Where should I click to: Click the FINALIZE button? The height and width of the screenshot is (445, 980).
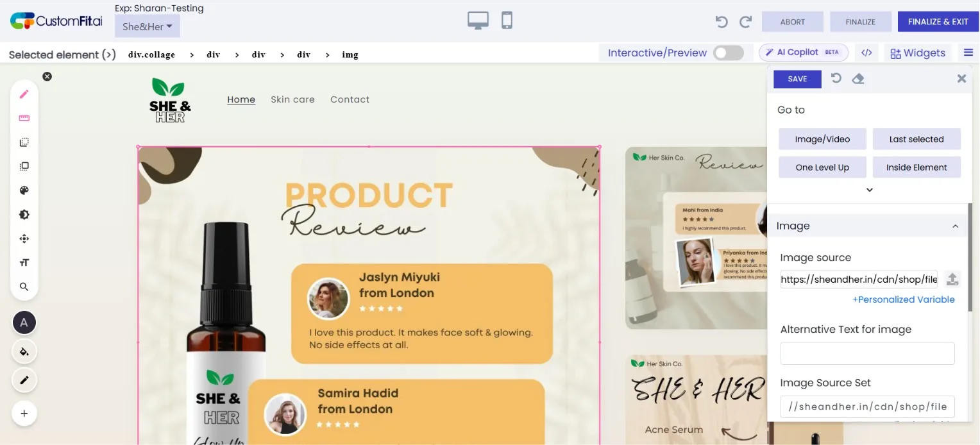(x=861, y=22)
